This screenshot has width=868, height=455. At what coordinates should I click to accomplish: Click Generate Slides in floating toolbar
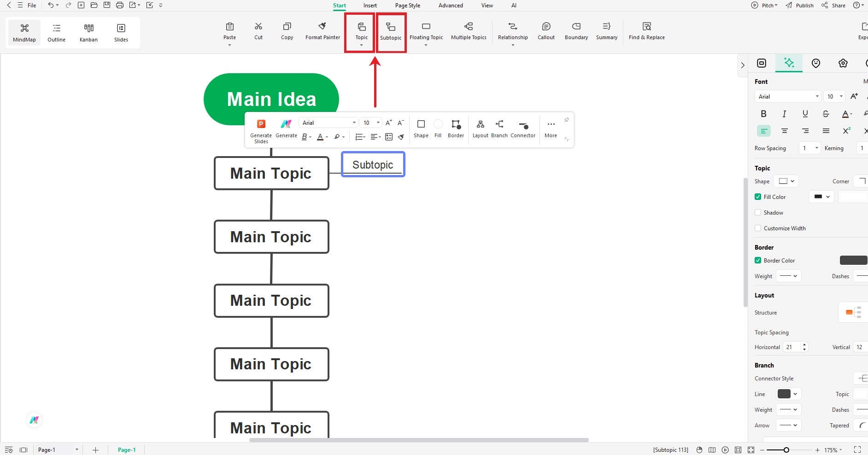pos(261,130)
